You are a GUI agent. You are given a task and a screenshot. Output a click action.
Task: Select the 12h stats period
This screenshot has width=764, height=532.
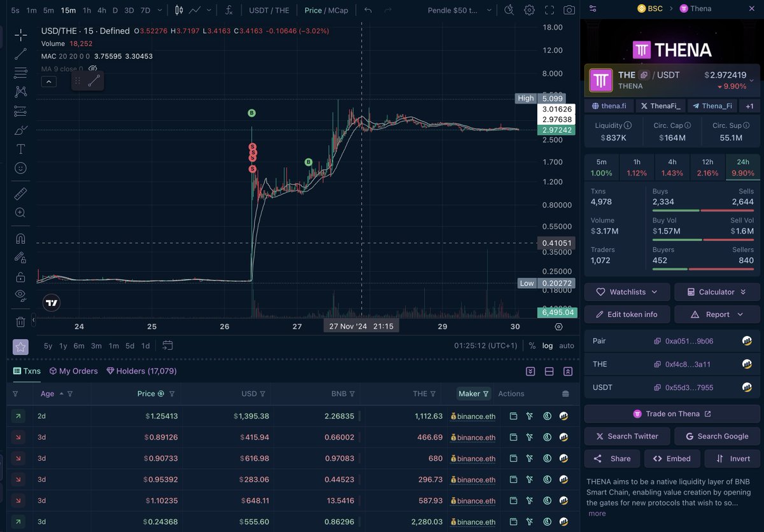[x=707, y=167]
